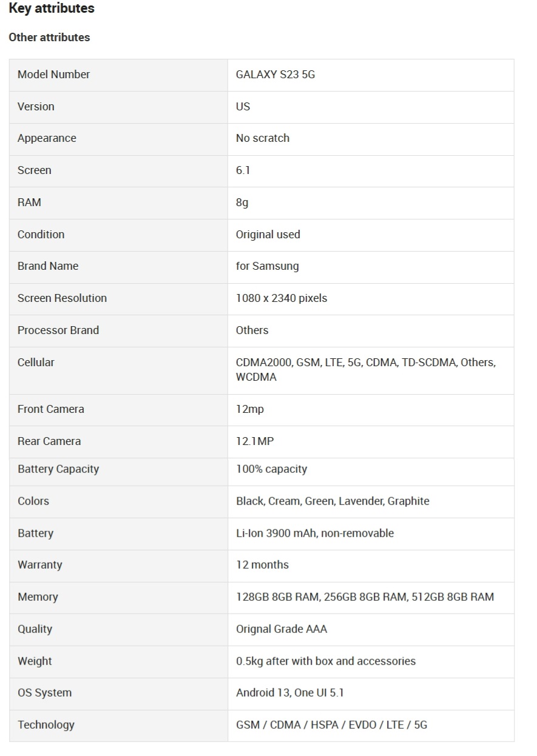Click the Colors list value

332,501
